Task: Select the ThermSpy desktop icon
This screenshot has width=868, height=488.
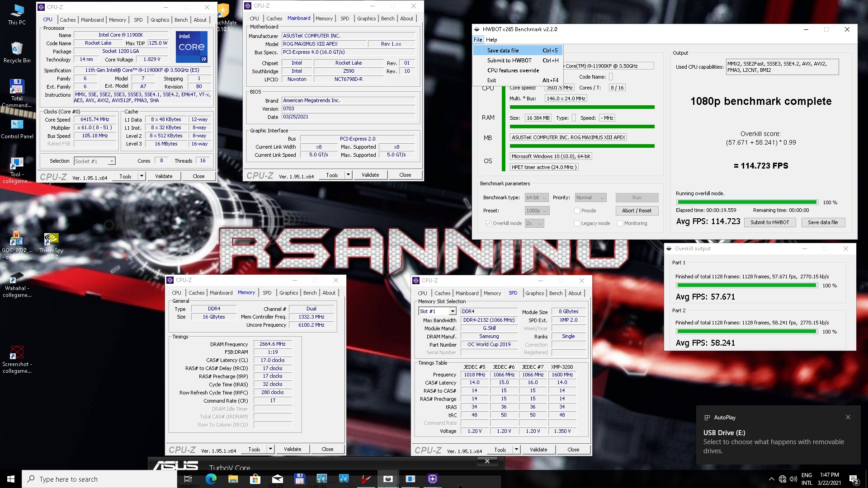Action: (51, 246)
